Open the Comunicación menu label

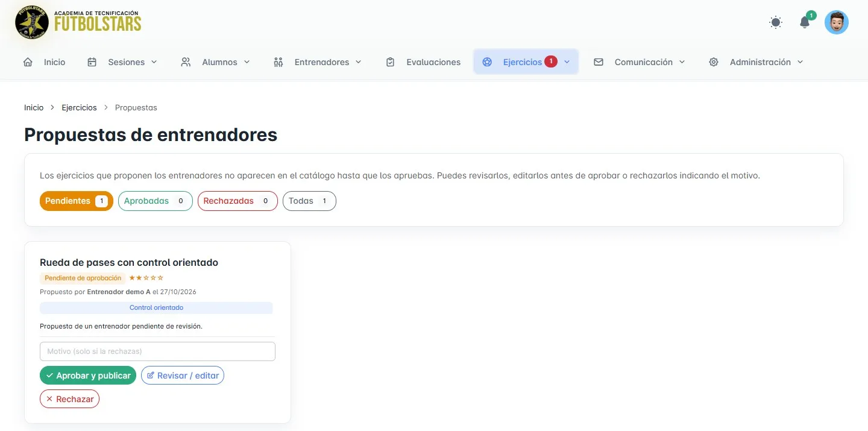(643, 62)
